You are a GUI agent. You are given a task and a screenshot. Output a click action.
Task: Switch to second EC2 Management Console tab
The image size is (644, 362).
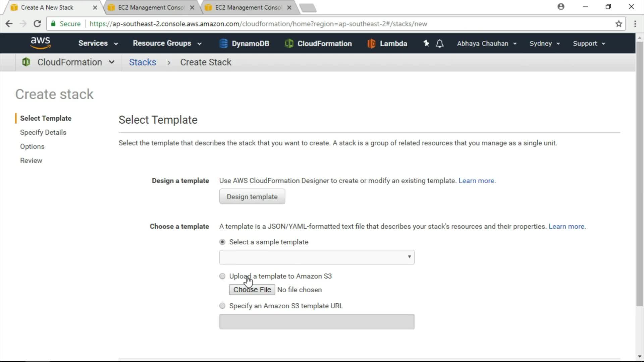point(248,7)
